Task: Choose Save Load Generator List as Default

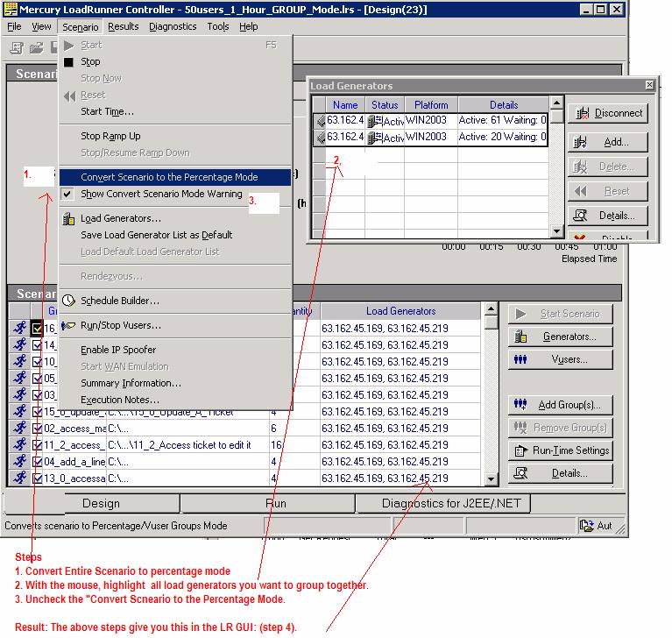Action: tap(175, 235)
